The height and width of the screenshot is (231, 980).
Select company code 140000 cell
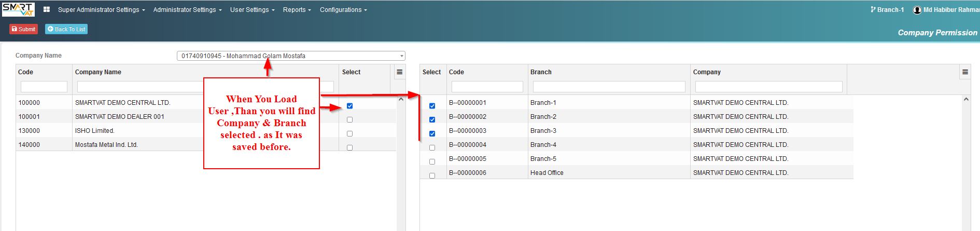(29, 145)
